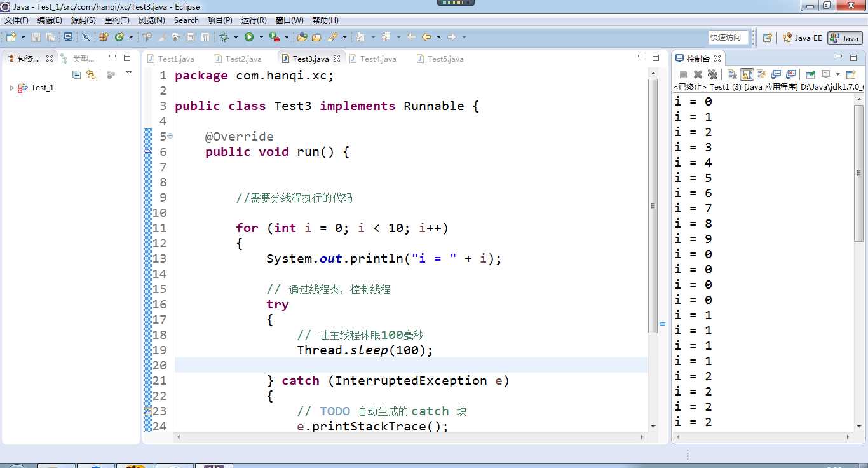Switch to the Test4.java editor tab
The width and height of the screenshot is (868, 468).
point(372,59)
